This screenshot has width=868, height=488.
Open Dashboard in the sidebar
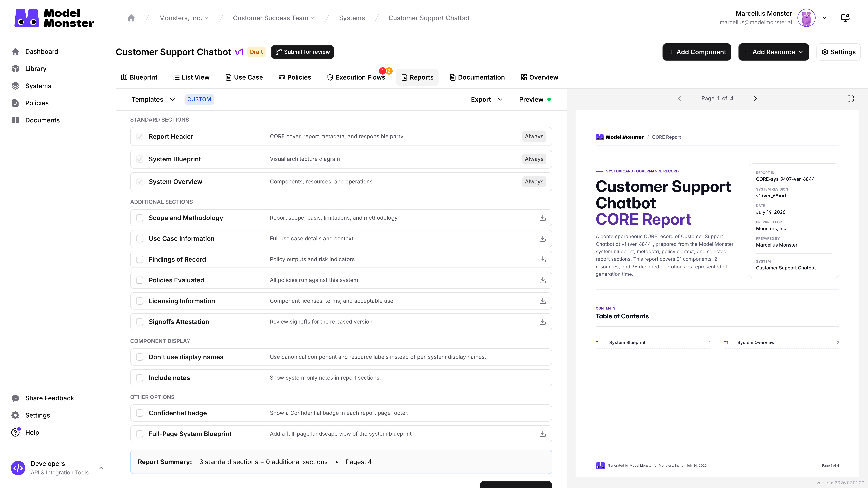pyautogui.click(x=41, y=52)
